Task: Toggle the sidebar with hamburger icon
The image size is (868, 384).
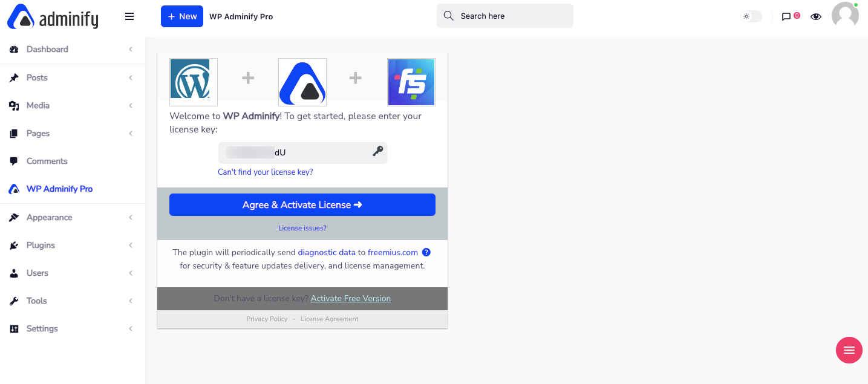Action: pyautogui.click(x=129, y=16)
